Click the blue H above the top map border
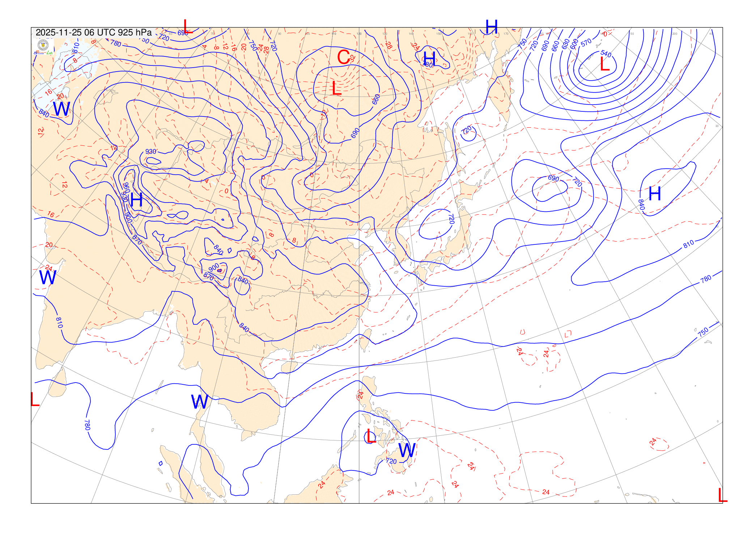The image size is (756, 546). 491,27
